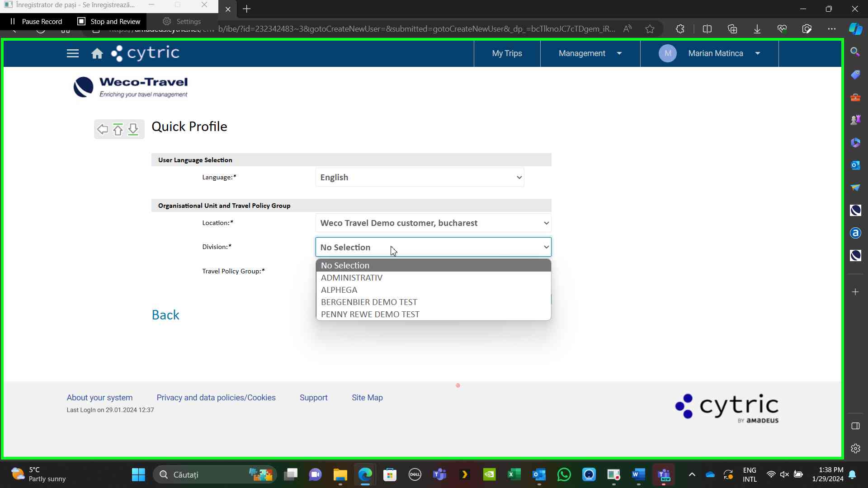
Task: Expand the Language dropdown
Action: tap(420, 178)
